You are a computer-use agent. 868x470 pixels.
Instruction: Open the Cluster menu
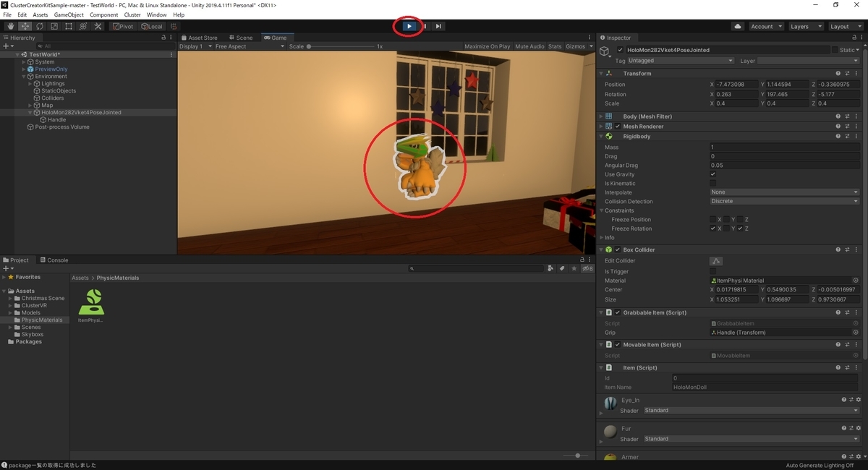132,14
